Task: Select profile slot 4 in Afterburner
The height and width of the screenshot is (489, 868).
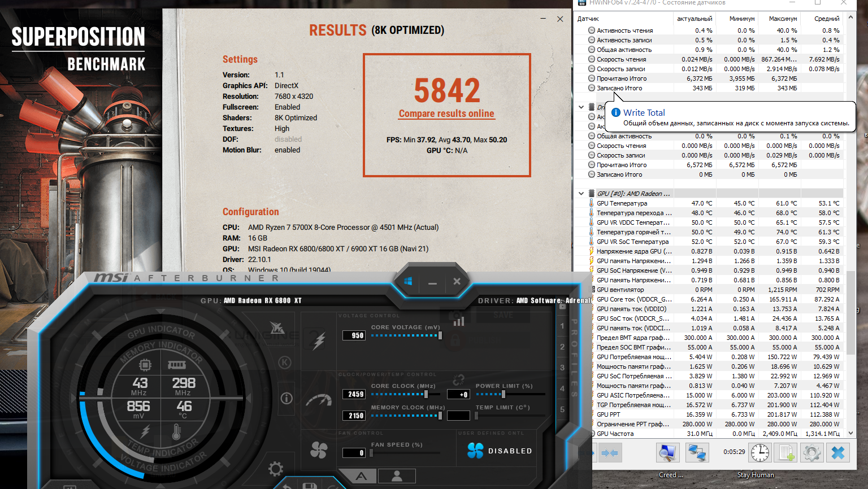Action: pyautogui.click(x=562, y=388)
